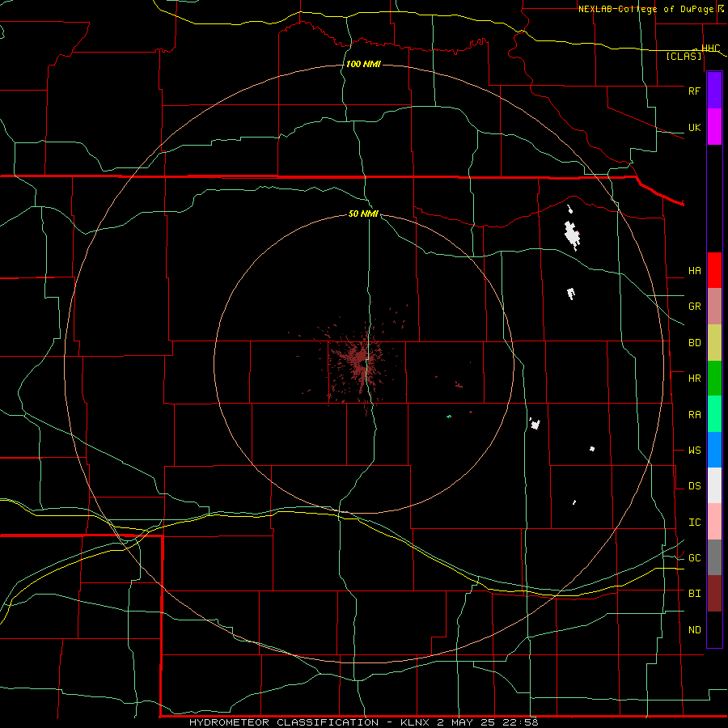Click the BD legend label
The image size is (728, 728).
(x=694, y=343)
